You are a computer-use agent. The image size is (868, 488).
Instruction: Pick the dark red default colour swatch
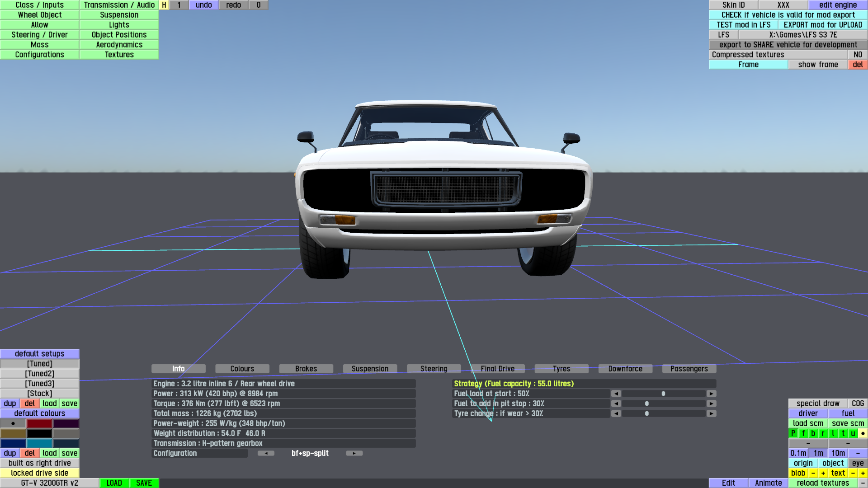pos(40,423)
